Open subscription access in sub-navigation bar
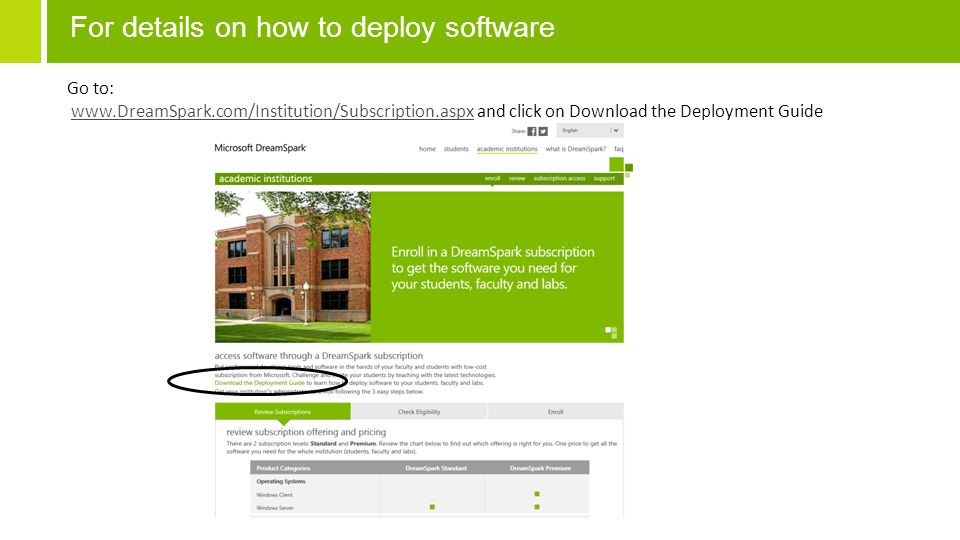 pyautogui.click(x=560, y=178)
